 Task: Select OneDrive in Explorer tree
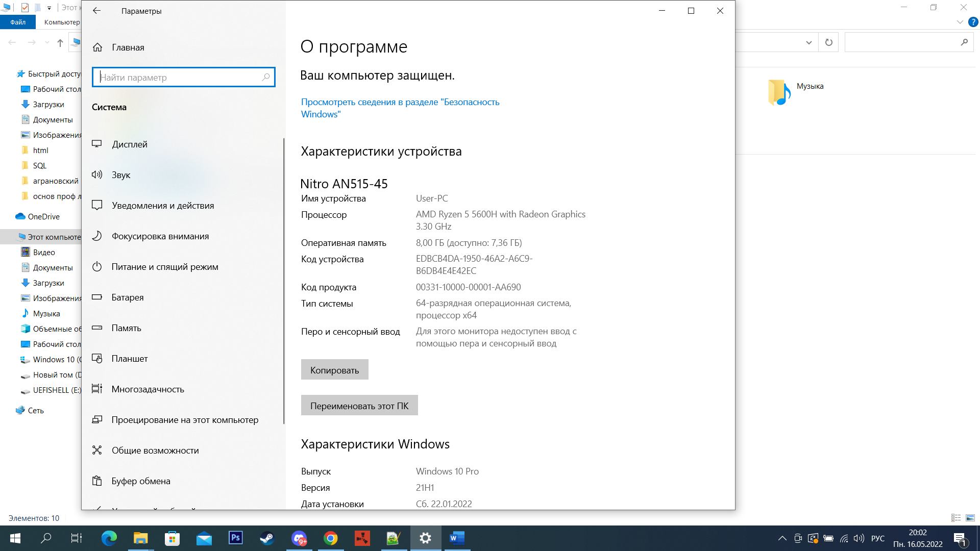(43, 217)
